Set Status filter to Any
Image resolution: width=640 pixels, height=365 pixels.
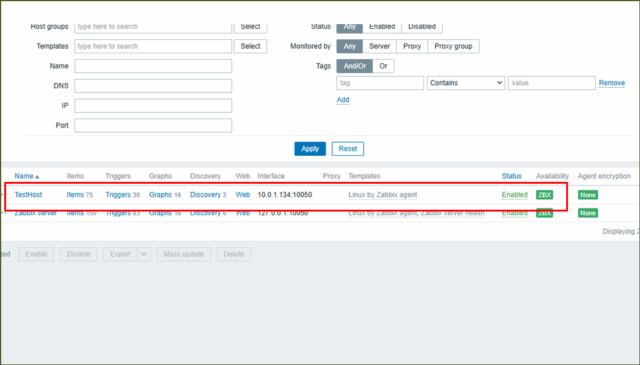pyautogui.click(x=349, y=27)
